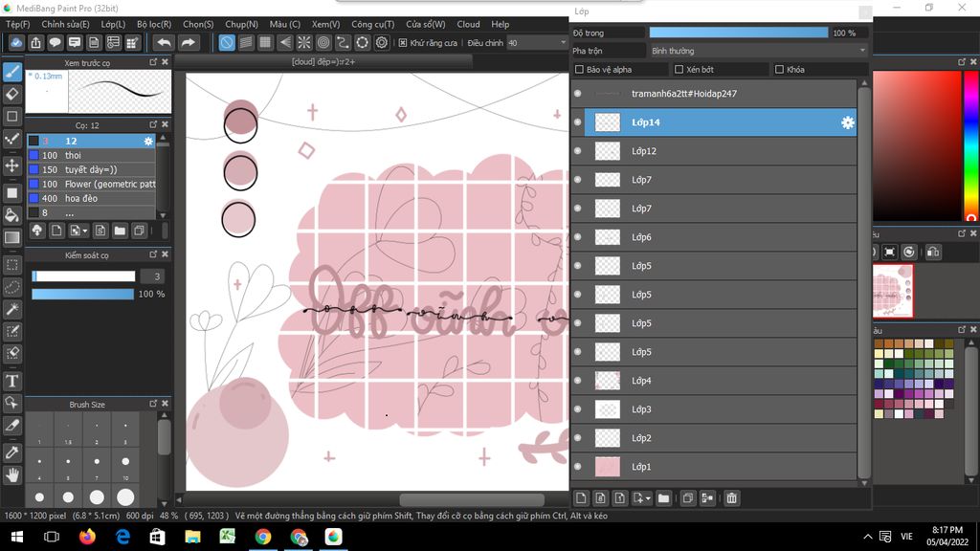This screenshot has width=980, height=551.
Task: Select the Flower (geometric patt brush
Action: coord(91,185)
